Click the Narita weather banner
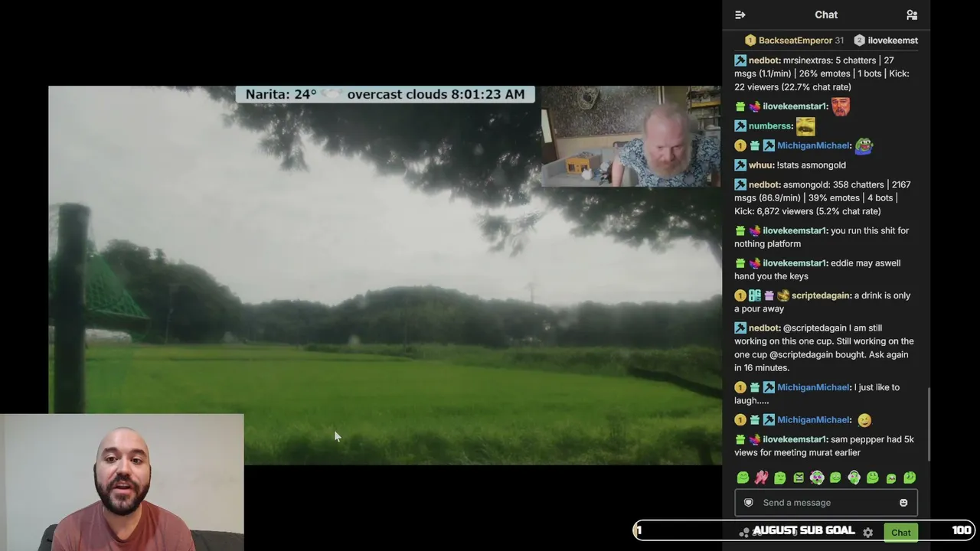The image size is (980, 551). coord(385,94)
